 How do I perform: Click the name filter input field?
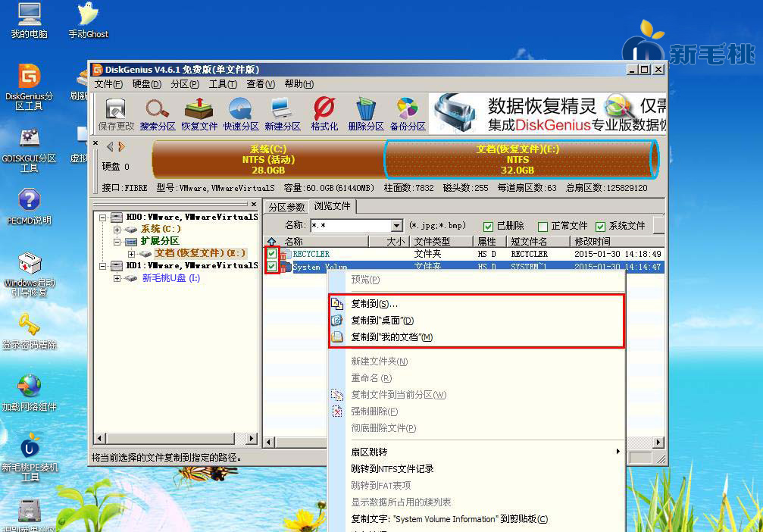pyautogui.click(x=351, y=226)
